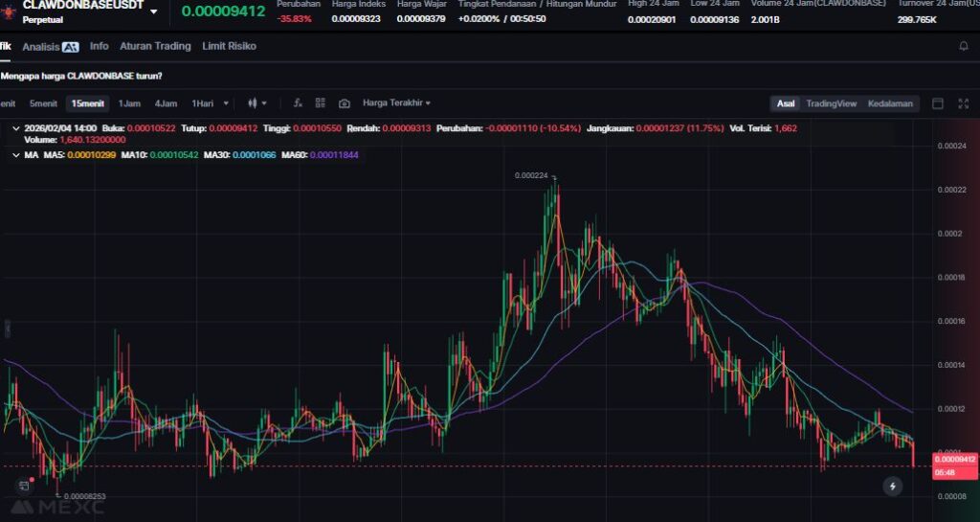
Task: Click the red current price label on axis
Action: (x=952, y=460)
